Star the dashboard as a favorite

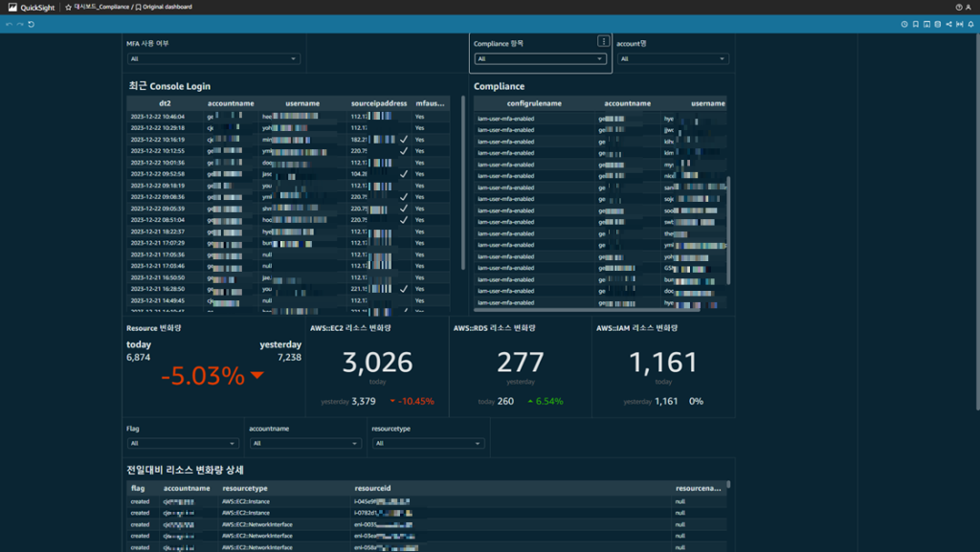pyautogui.click(x=68, y=7)
